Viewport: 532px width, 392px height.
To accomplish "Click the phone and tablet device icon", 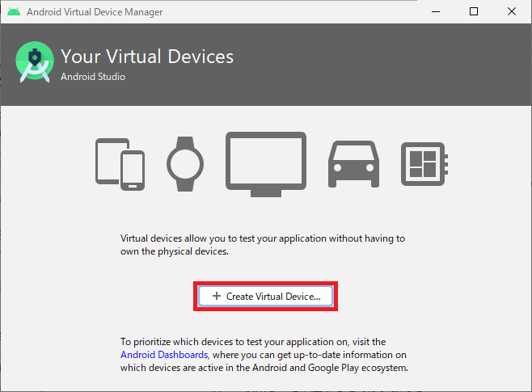I will [120, 164].
